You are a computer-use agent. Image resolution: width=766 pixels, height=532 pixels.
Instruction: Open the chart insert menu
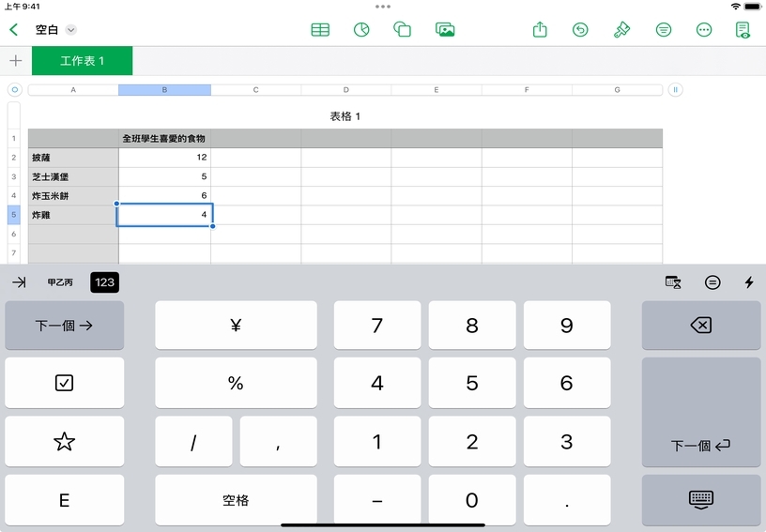coord(361,30)
